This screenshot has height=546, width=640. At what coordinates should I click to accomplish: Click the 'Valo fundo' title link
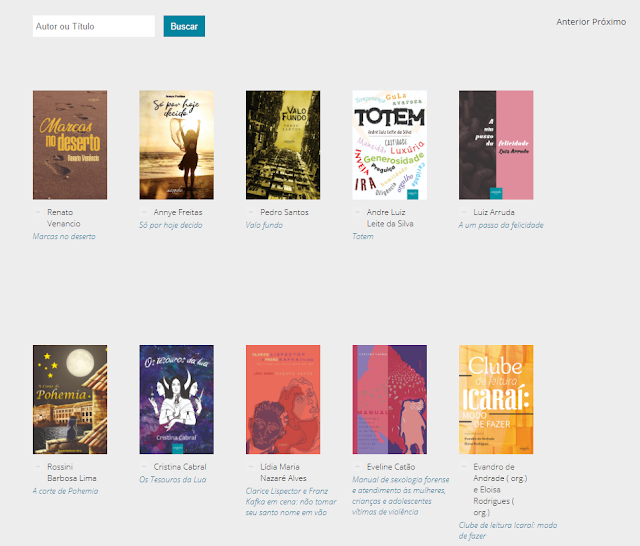click(264, 225)
